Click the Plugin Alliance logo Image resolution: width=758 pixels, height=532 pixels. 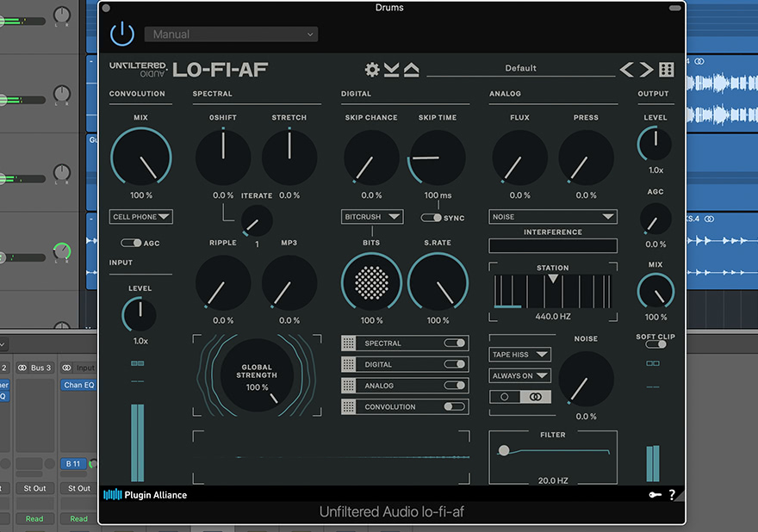[145, 495]
